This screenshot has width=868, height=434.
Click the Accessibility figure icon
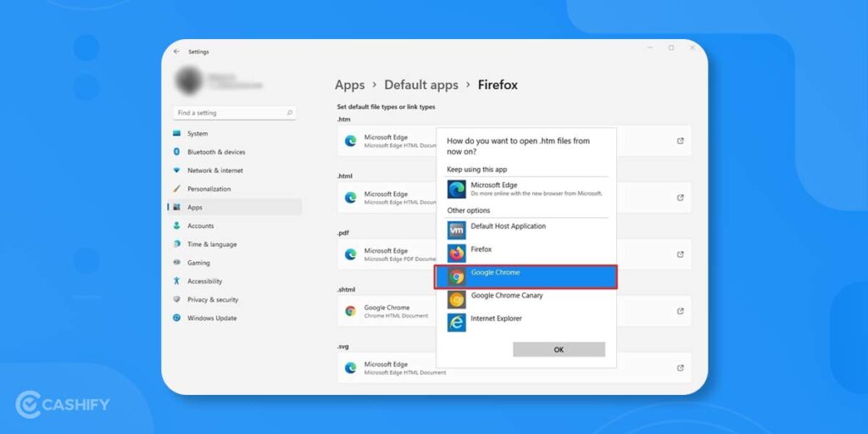coord(176,281)
